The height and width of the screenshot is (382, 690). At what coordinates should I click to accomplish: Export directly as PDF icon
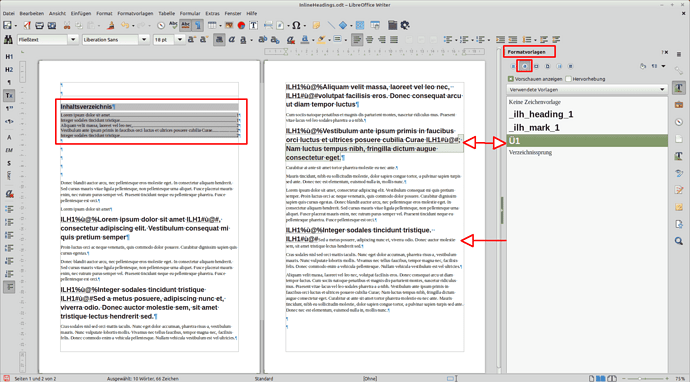click(27, 26)
